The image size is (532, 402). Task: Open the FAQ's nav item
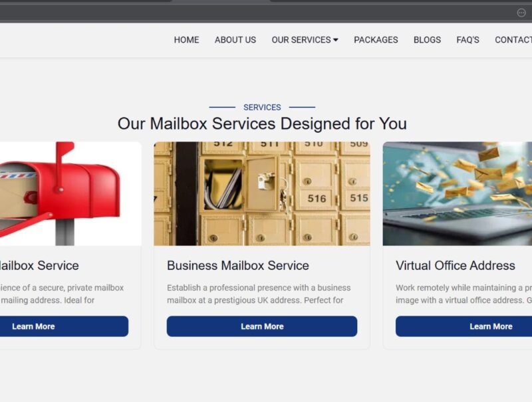pos(467,40)
